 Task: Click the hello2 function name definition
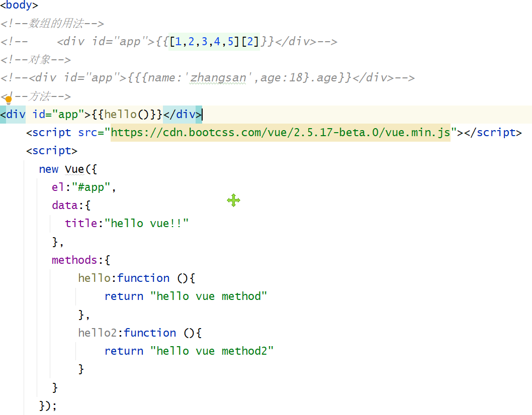click(x=98, y=333)
